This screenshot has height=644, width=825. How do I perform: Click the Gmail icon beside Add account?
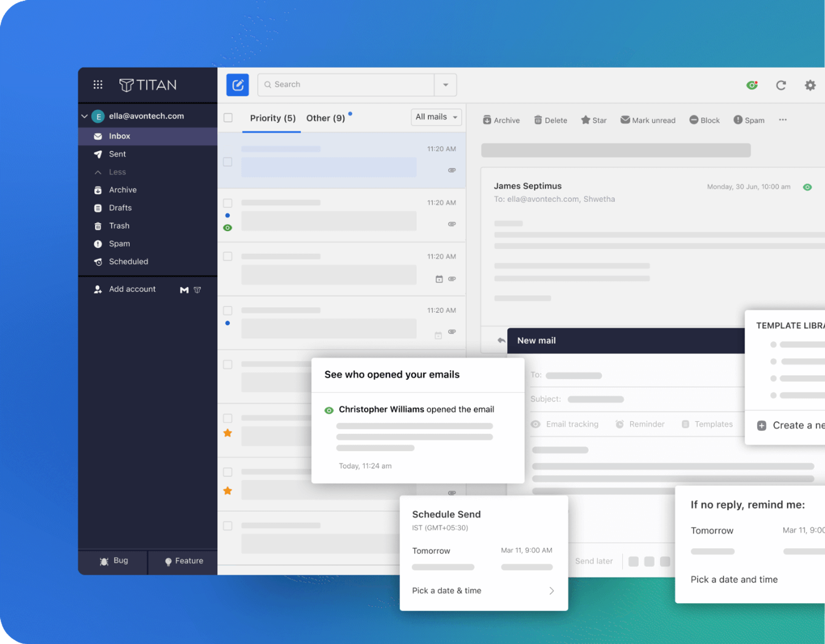184,290
